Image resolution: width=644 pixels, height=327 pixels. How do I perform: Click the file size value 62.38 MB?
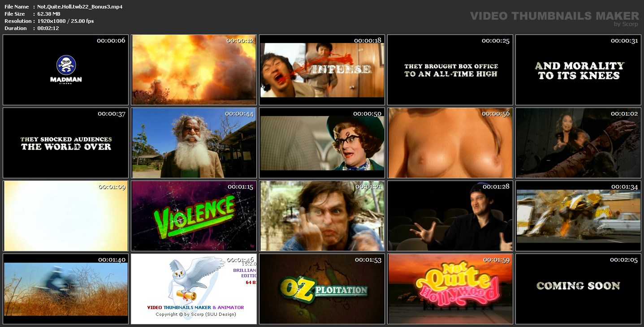tap(49, 14)
